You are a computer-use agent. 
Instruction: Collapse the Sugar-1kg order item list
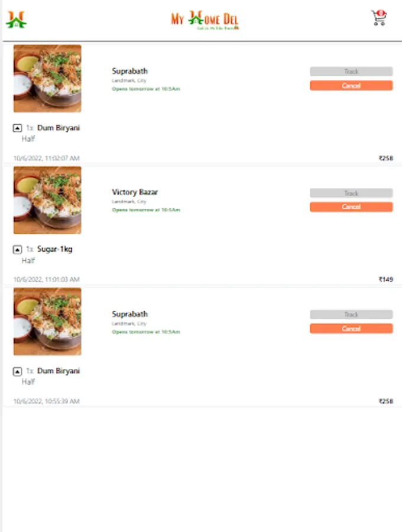17,249
